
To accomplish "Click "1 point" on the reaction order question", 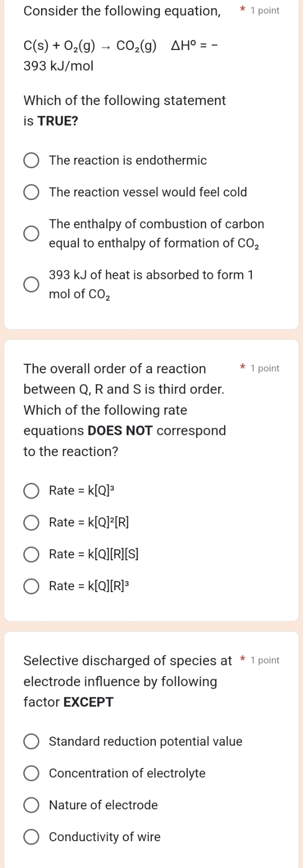I will coord(265,368).
